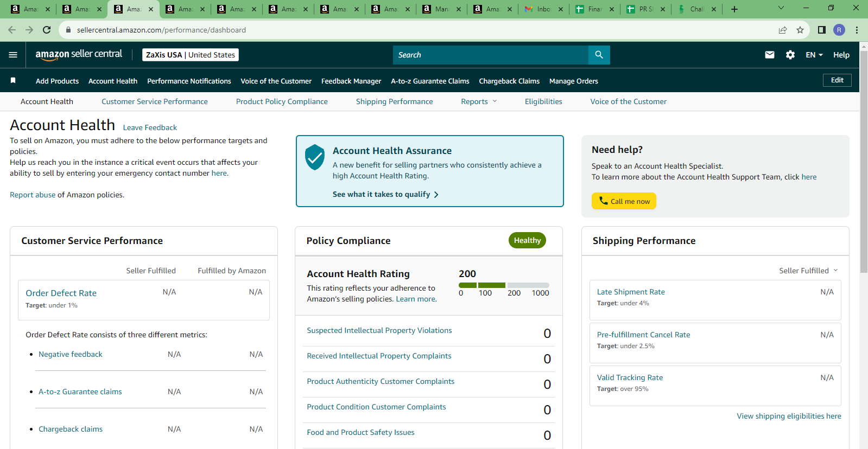868x449 pixels.
Task: Open the browser side panel
Action: tap(822, 30)
